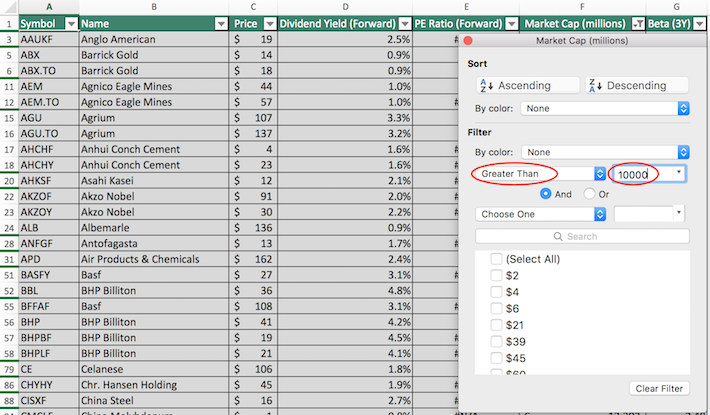Click the Search field in filter panel
The width and height of the screenshot is (710, 415).
pos(582,237)
